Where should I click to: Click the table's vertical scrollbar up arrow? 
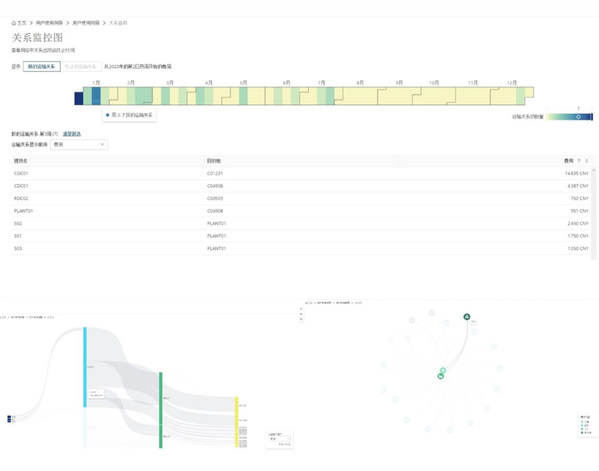(593, 170)
